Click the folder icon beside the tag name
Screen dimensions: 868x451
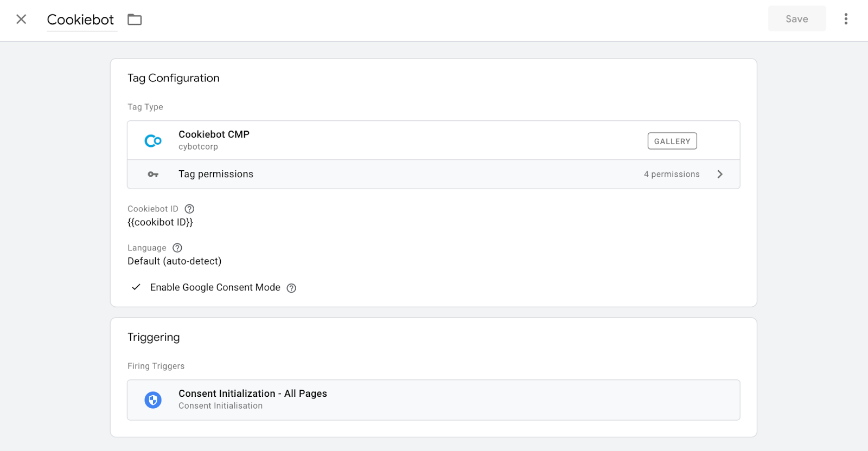point(135,20)
